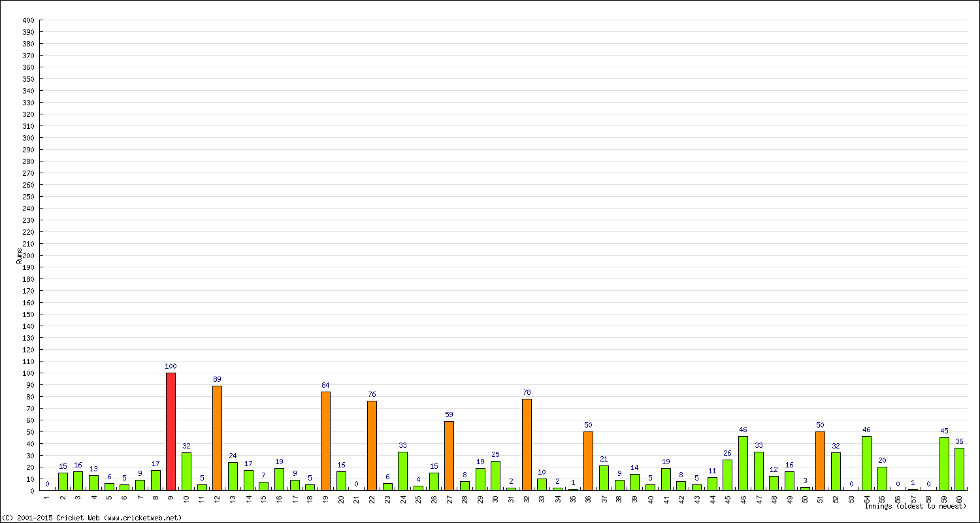Click the green bar for innings 37
980x523 pixels.
(604, 478)
